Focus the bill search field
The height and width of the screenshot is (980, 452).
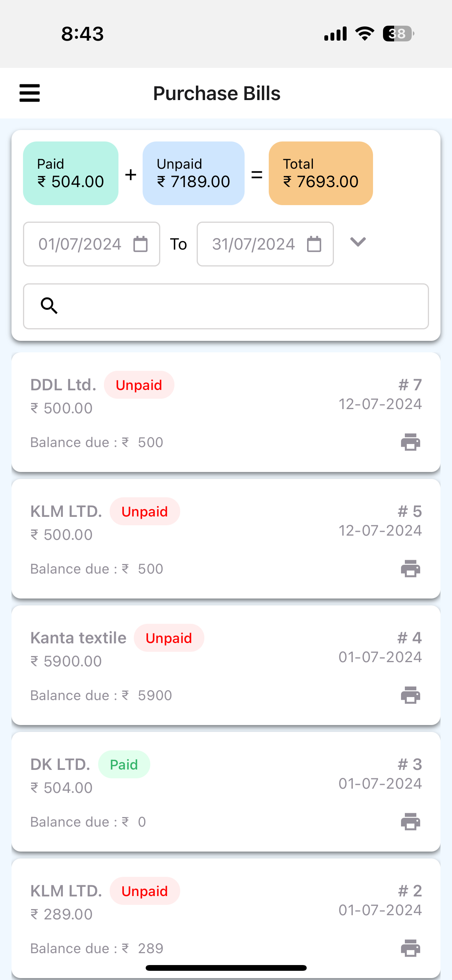[226, 306]
